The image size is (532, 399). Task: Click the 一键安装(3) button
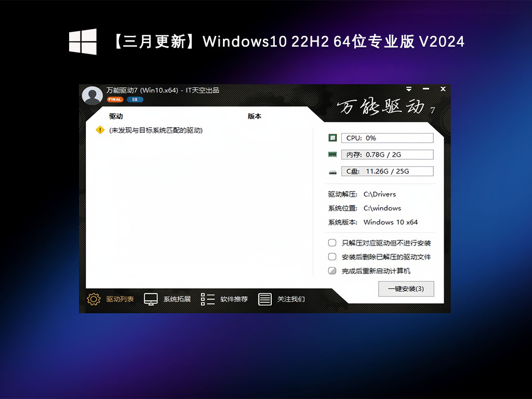pyautogui.click(x=406, y=289)
